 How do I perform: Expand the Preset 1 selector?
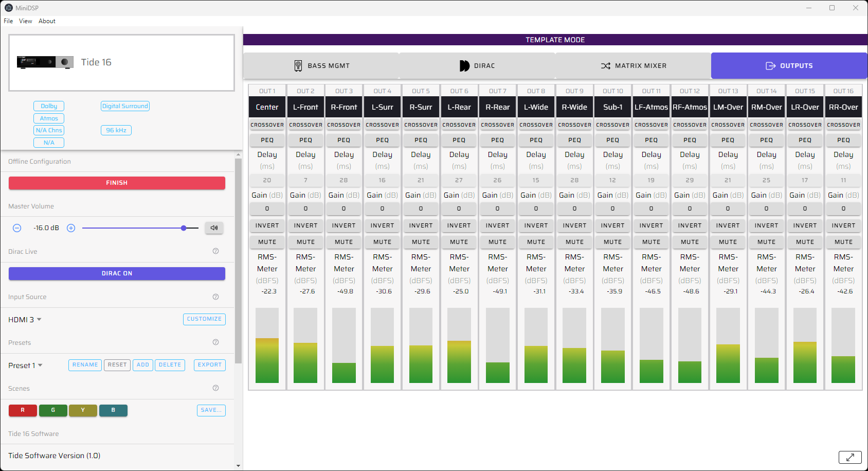[x=25, y=365]
